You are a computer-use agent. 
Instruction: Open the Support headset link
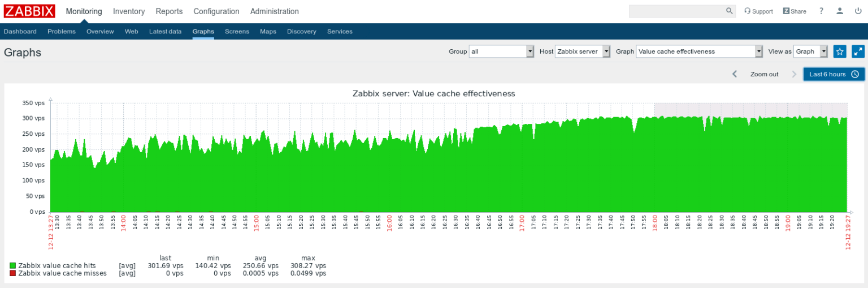(x=758, y=11)
